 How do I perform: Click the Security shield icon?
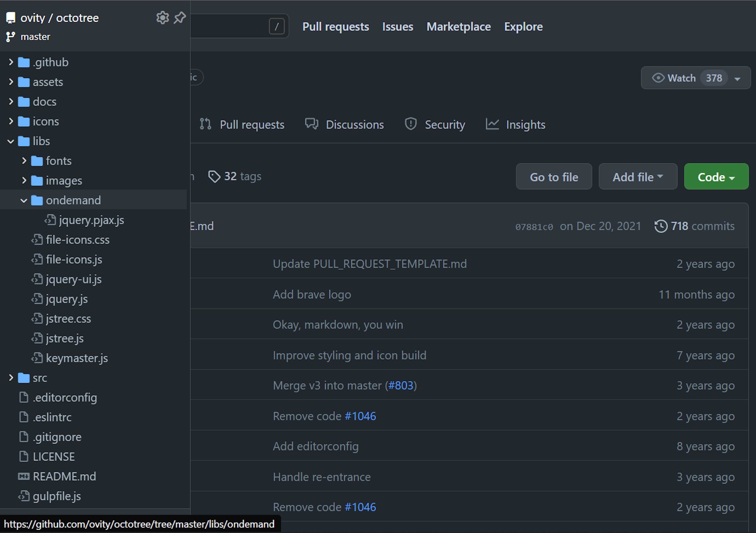[411, 124]
